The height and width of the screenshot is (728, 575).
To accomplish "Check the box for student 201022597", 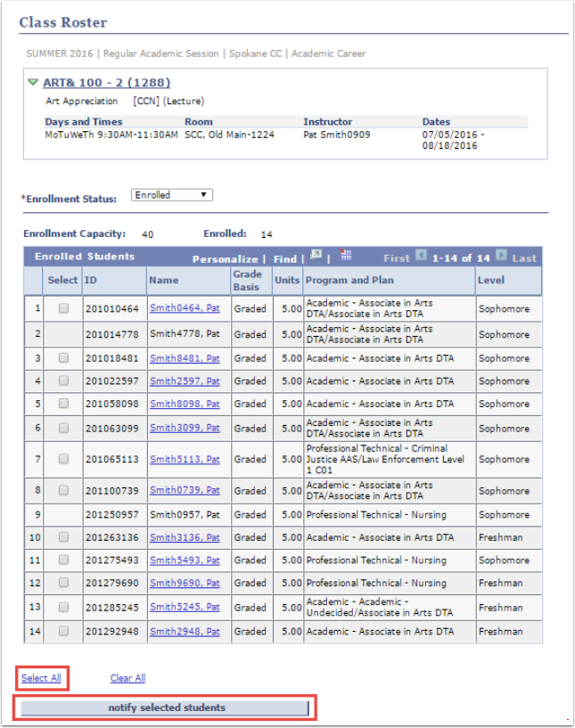I will [63, 380].
